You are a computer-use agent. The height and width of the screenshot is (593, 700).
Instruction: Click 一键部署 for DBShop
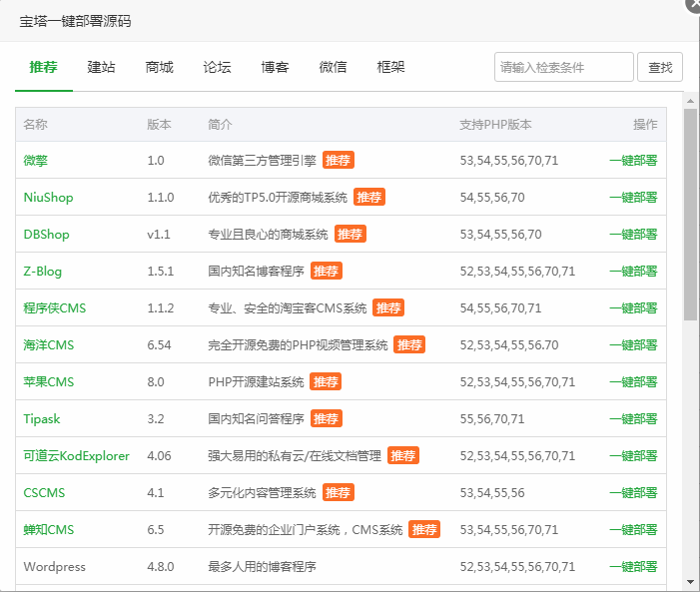[x=633, y=235]
